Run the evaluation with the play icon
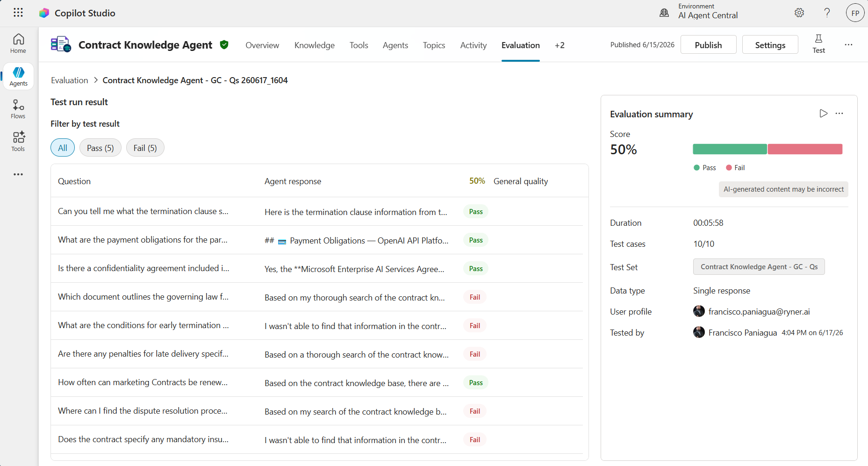The image size is (868, 466). pos(824,114)
